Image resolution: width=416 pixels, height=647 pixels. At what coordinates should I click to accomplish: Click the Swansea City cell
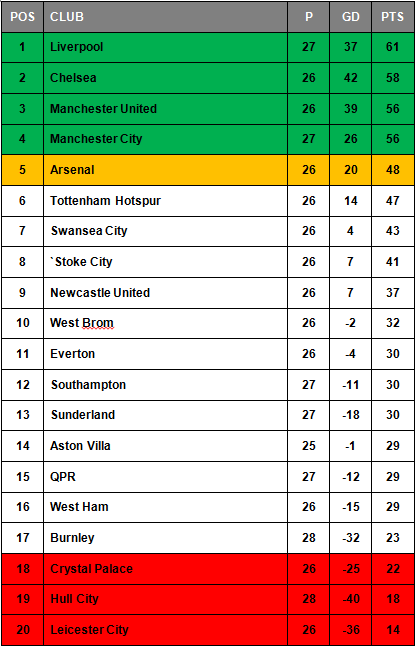pyautogui.click(x=165, y=231)
